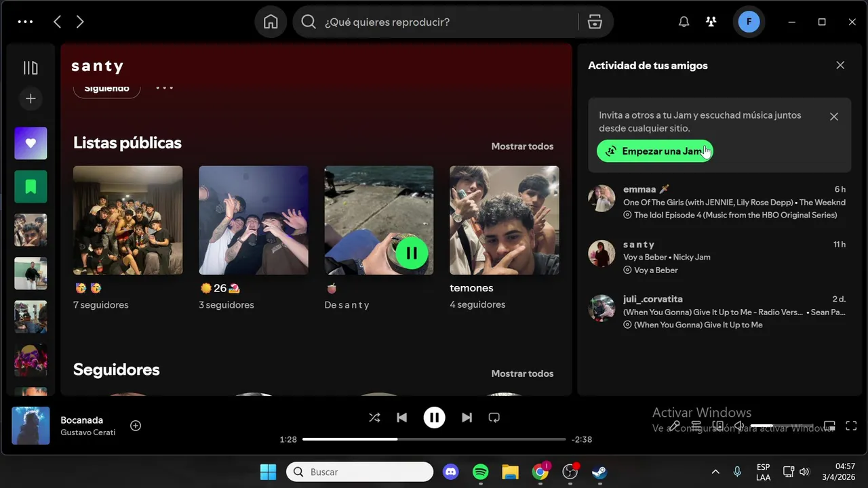Open the miniplayer

pos(829,426)
